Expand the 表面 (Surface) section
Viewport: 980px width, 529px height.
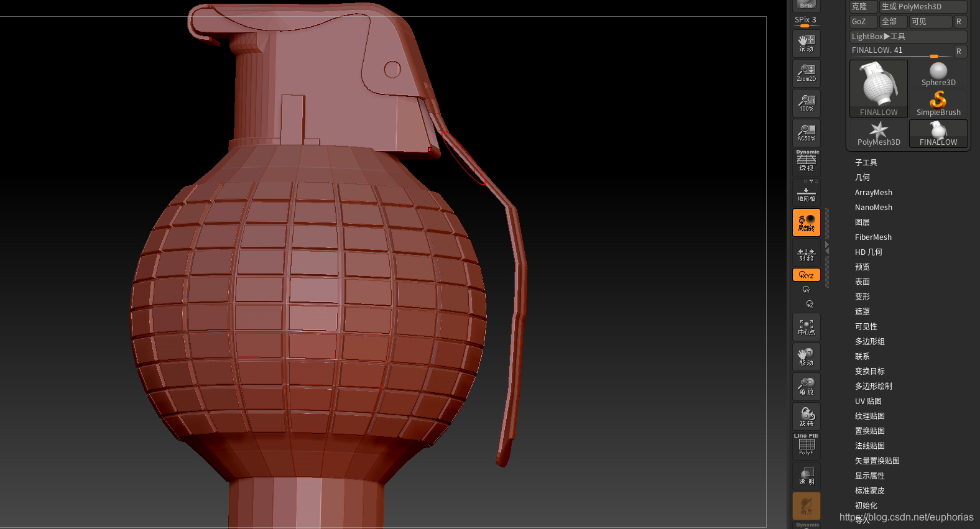862,282
